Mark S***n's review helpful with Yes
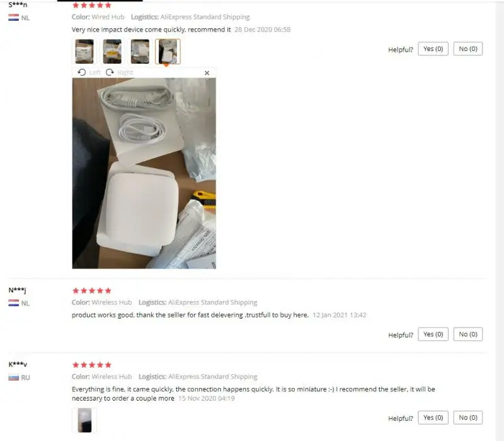This screenshot has width=504, height=441. [x=433, y=49]
